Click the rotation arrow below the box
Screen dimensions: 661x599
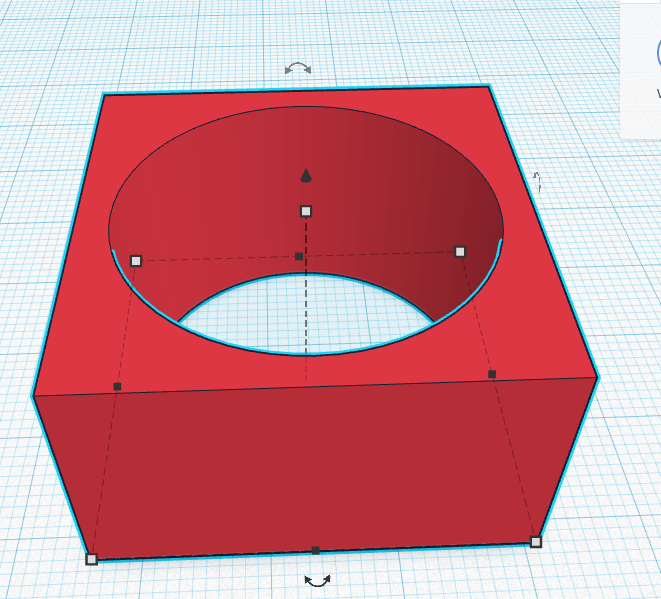click(x=317, y=581)
